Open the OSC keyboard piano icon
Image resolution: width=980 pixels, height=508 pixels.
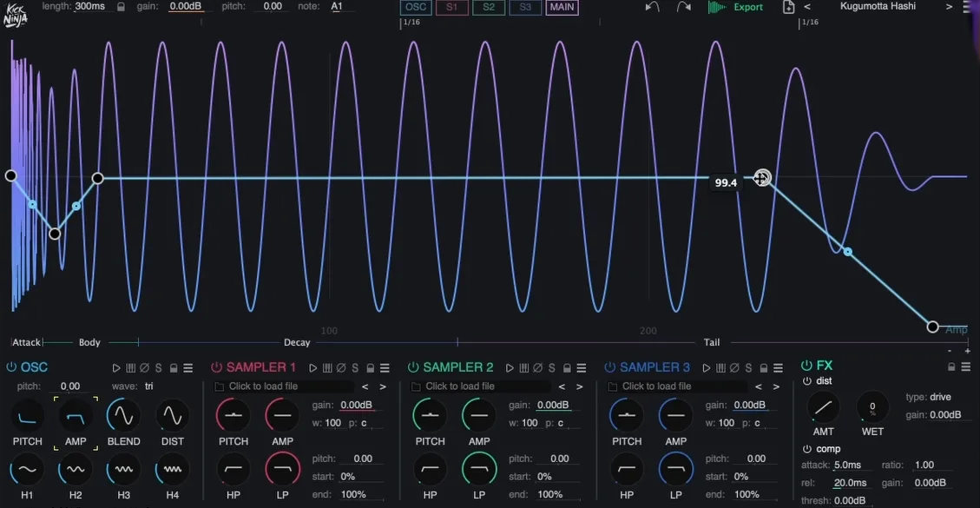point(130,368)
